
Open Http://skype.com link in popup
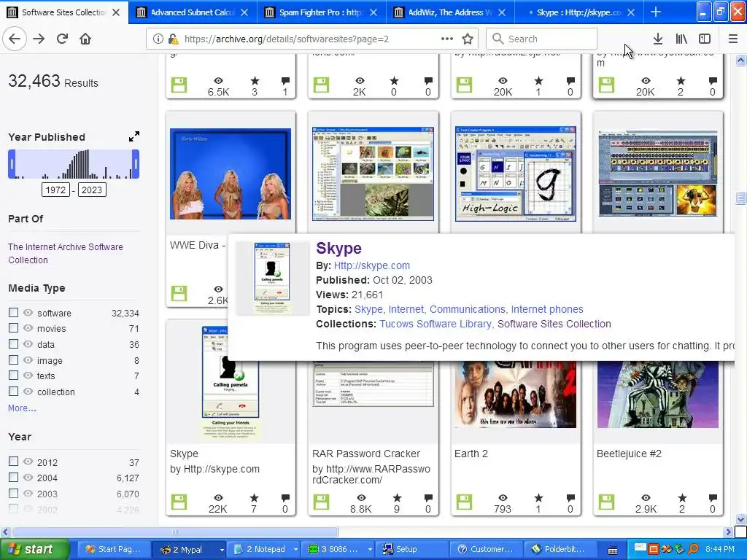(x=371, y=265)
